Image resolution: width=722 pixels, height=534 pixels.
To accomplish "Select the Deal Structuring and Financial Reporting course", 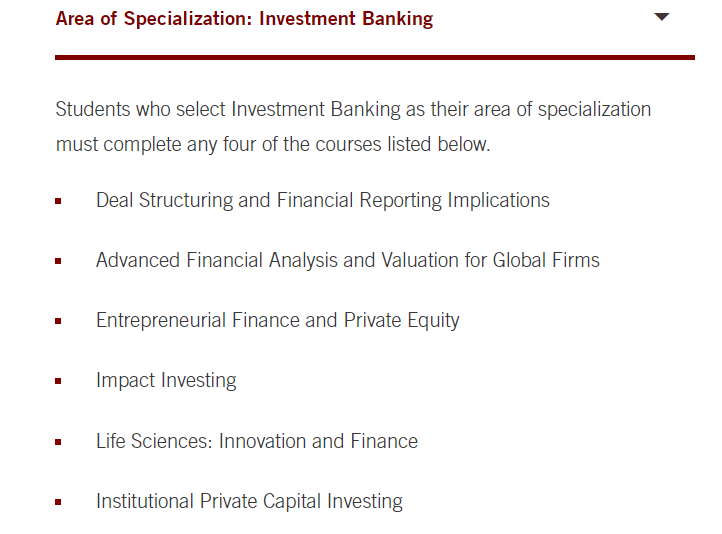I will [323, 200].
